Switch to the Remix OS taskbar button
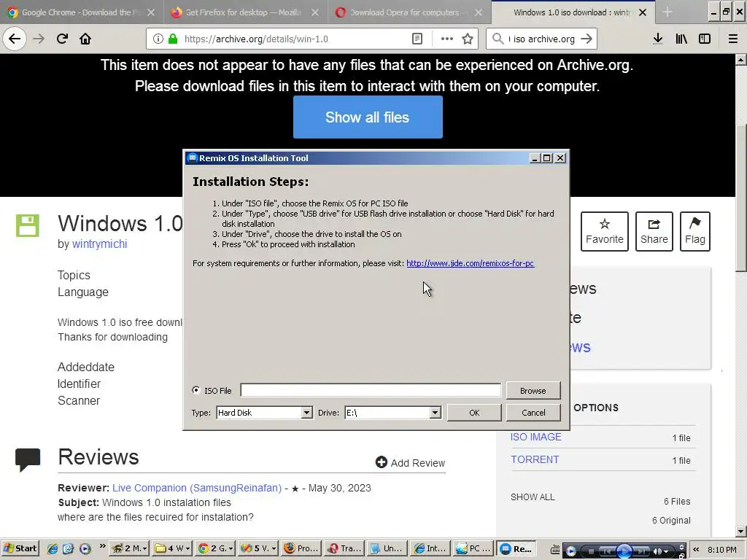 point(516,548)
